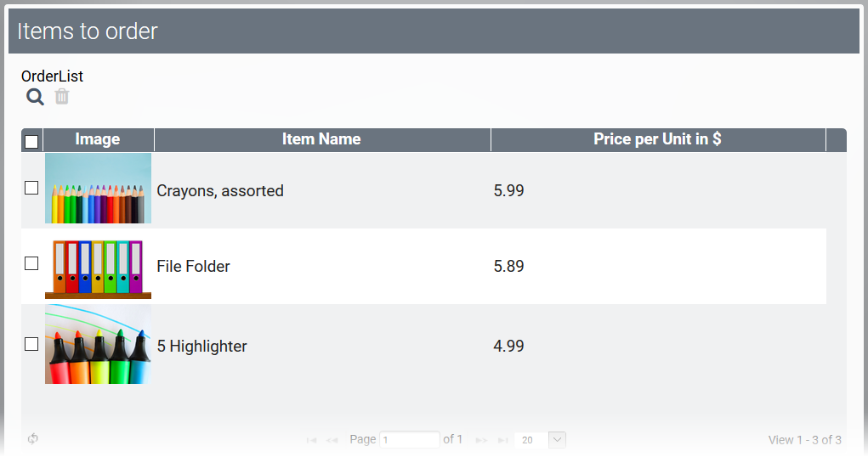Go to first page of grid
Viewport: 868px width, 457px height.
[312, 440]
